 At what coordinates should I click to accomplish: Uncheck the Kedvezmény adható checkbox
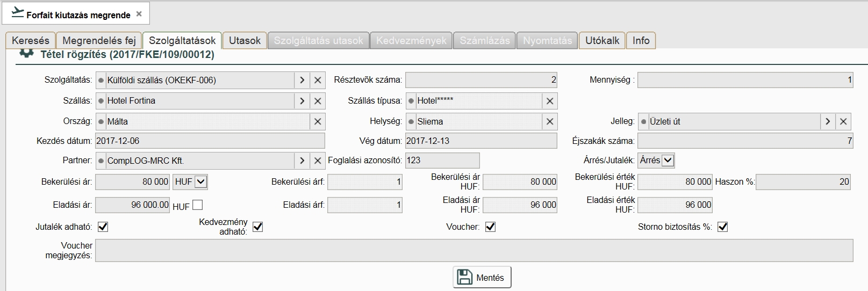[x=258, y=227]
